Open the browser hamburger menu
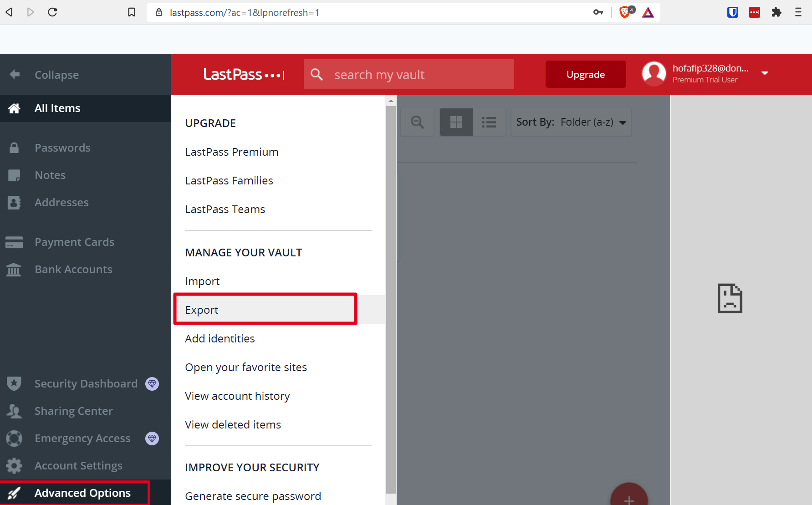Viewport: 812px width, 505px height. click(798, 12)
